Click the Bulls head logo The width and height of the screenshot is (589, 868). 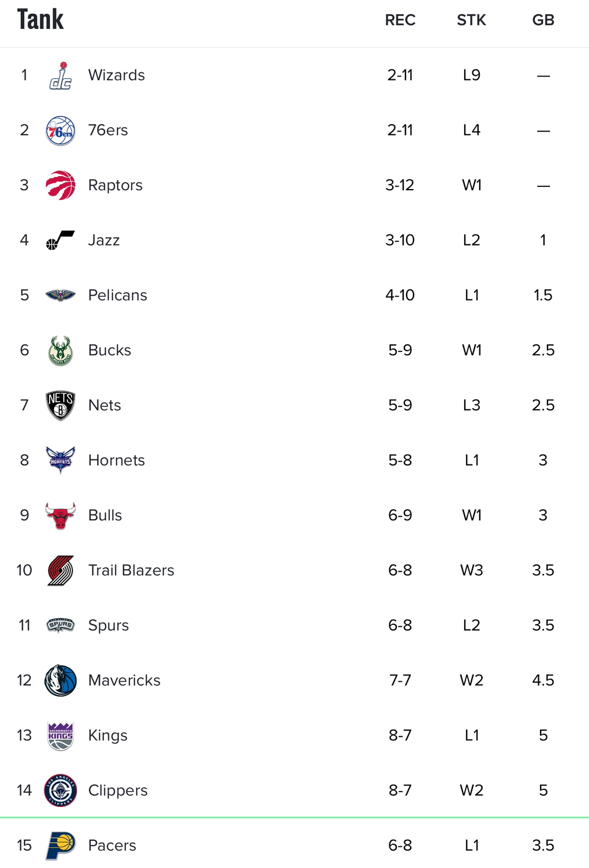point(60,516)
